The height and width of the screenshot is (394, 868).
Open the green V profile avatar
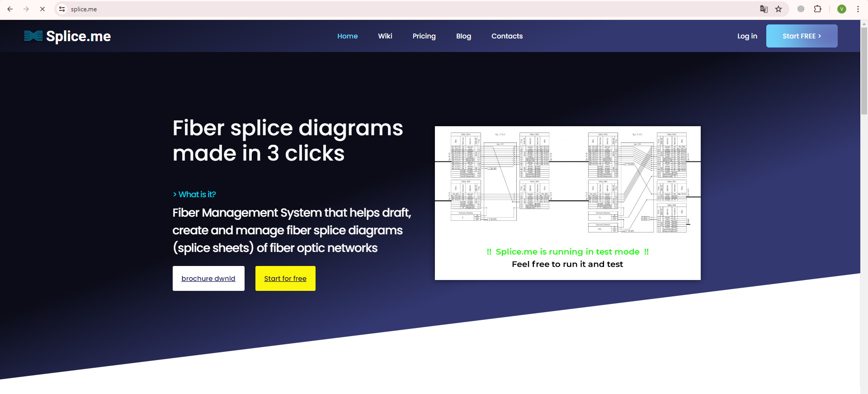coord(842,9)
